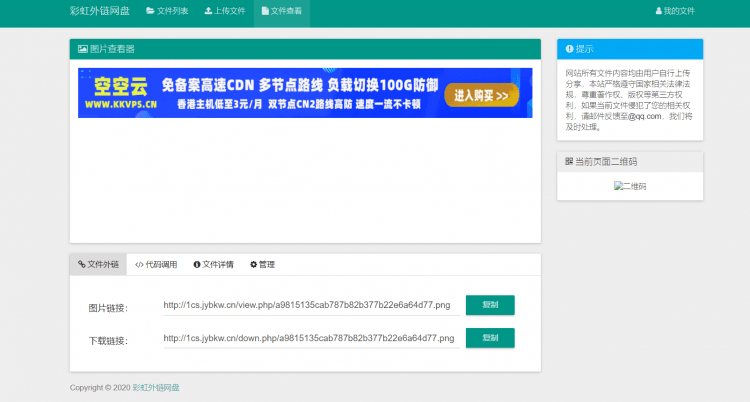Click the picture icon in 图片查看器 header

coord(83,49)
